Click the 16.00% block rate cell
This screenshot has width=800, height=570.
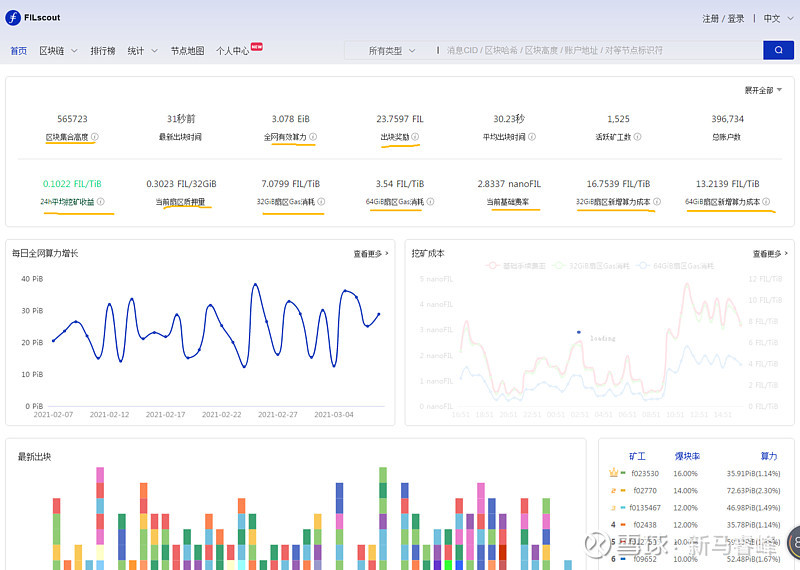tap(685, 474)
